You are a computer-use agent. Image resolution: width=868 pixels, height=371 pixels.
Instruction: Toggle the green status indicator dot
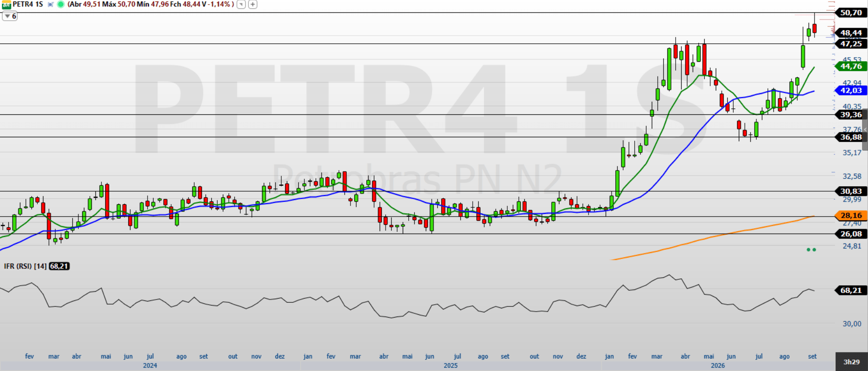[60, 5]
